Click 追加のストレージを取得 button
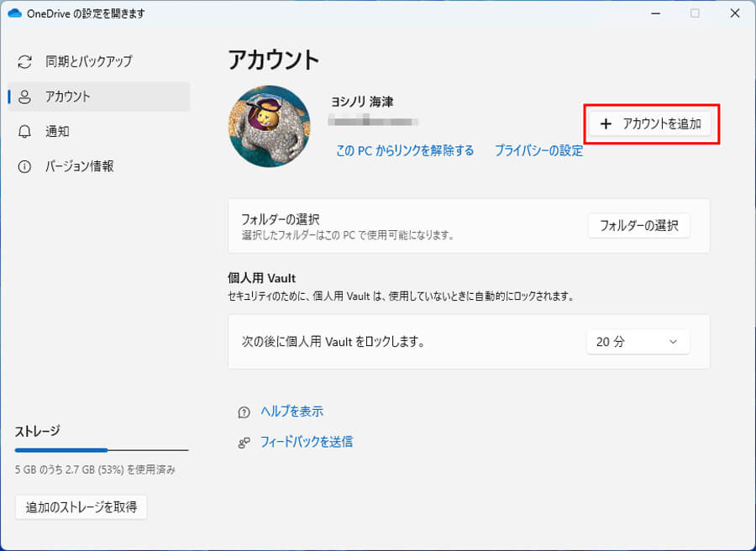756x551 pixels. tap(81, 507)
